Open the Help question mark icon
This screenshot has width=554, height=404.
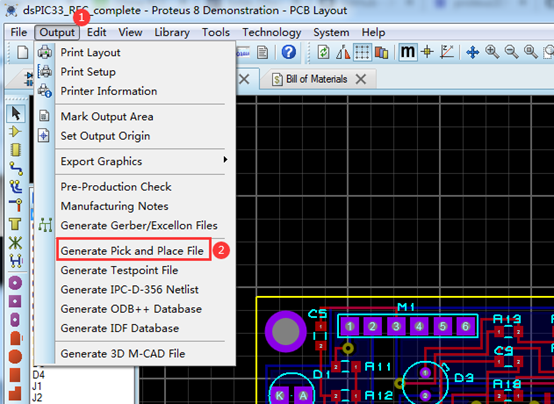coord(288,52)
